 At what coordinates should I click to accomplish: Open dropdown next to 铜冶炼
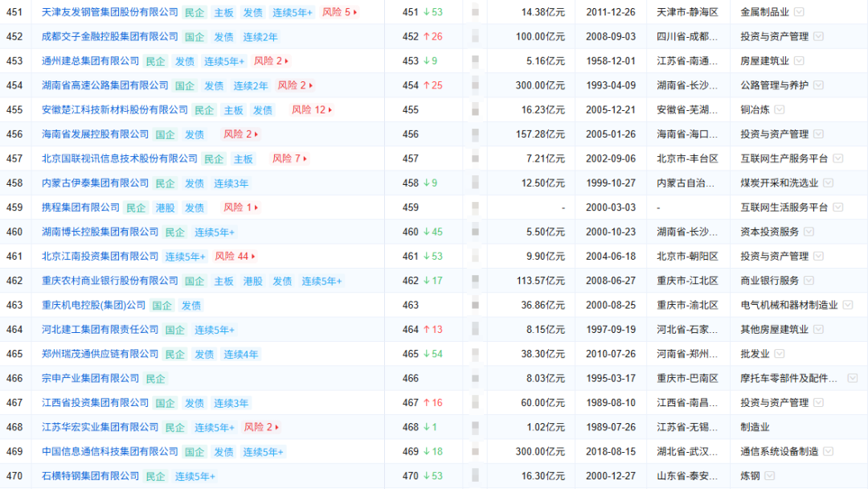point(780,109)
